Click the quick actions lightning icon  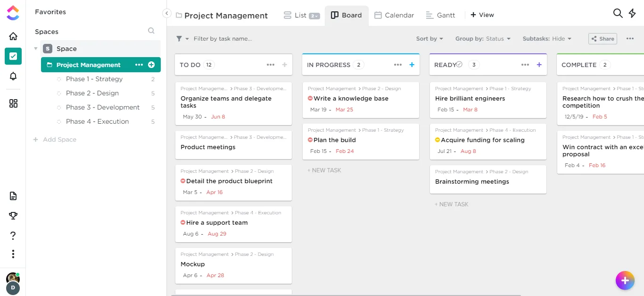(x=632, y=14)
